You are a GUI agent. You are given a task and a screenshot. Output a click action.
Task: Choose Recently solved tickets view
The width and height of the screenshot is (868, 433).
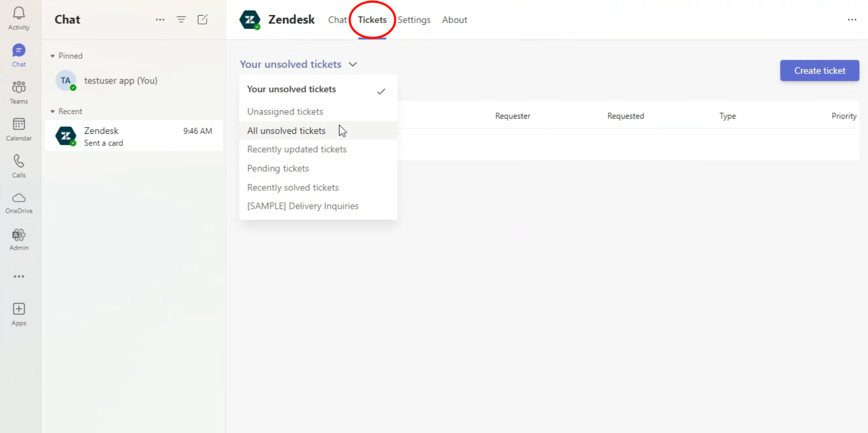coord(318,188)
